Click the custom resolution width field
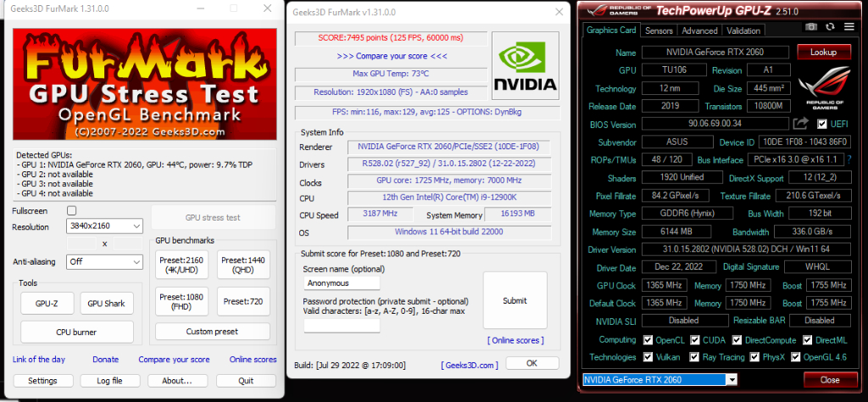The width and height of the screenshot is (868, 402). tap(82, 243)
